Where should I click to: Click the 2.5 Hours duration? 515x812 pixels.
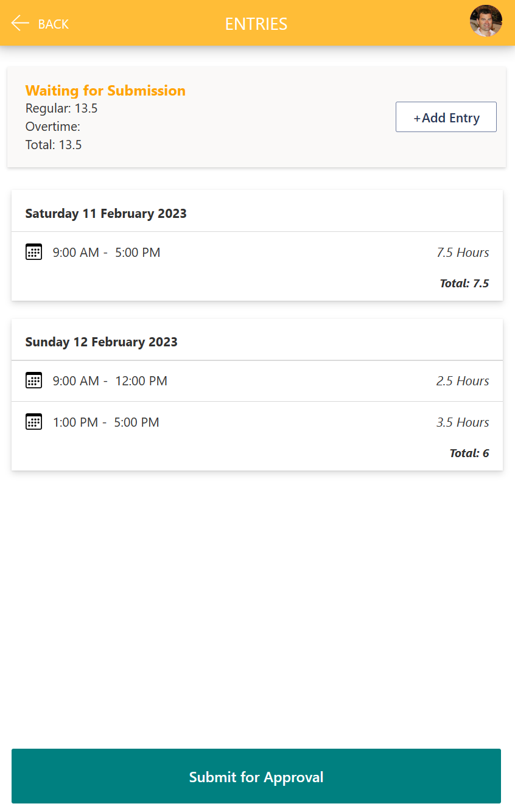click(463, 381)
